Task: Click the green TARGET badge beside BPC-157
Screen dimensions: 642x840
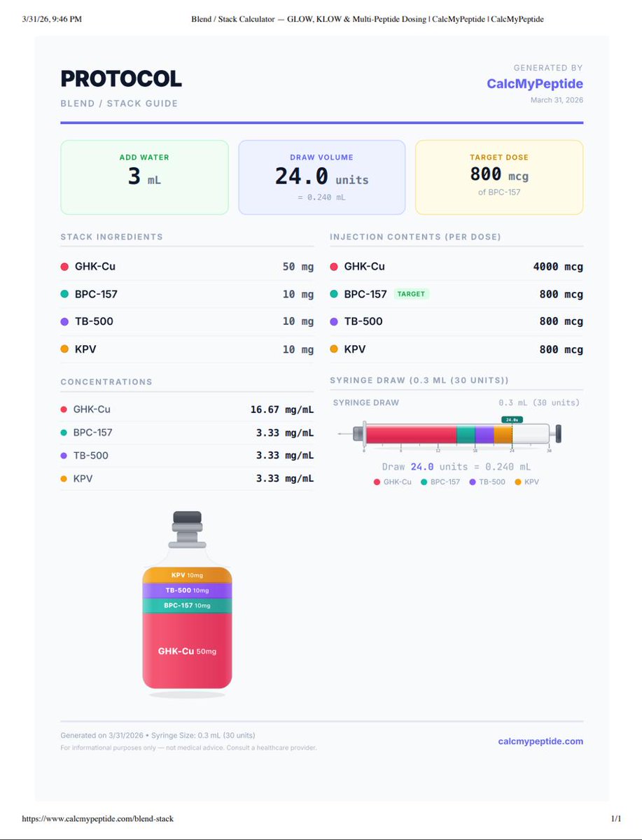Action: 411,294
